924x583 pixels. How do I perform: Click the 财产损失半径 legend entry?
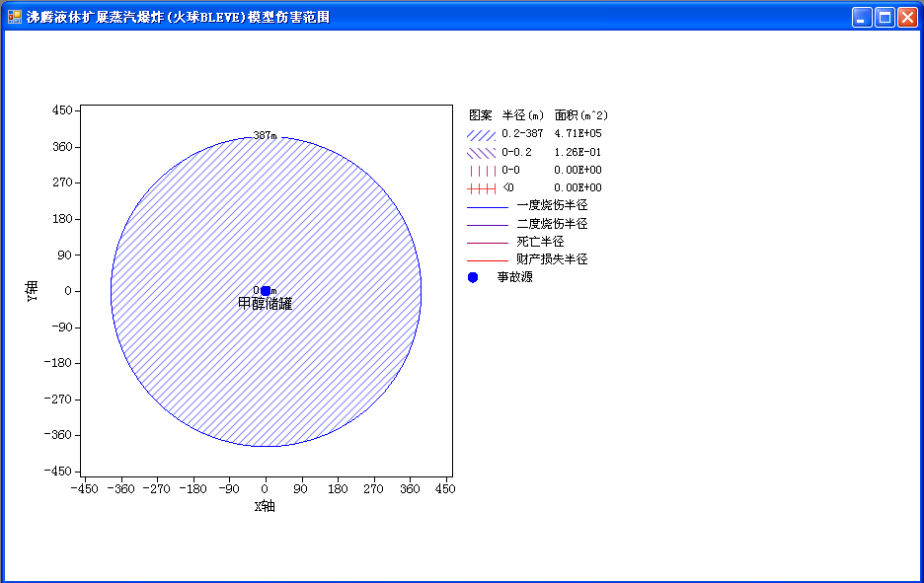pyautogui.click(x=552, y=259)
